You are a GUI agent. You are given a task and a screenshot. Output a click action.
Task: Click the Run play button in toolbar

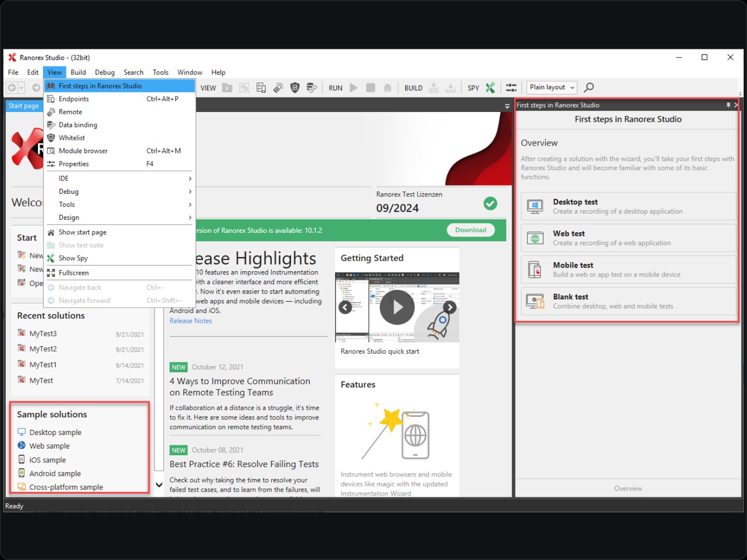[354, 88]
